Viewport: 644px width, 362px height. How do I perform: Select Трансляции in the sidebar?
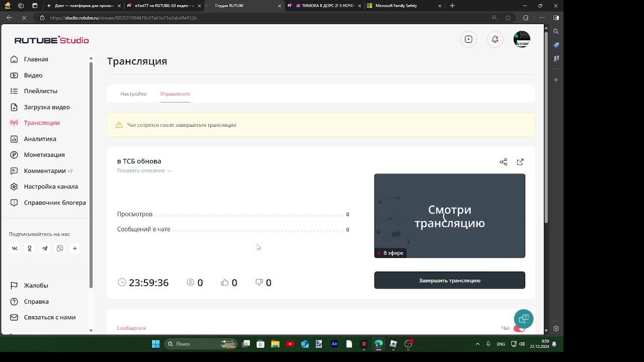35,123
